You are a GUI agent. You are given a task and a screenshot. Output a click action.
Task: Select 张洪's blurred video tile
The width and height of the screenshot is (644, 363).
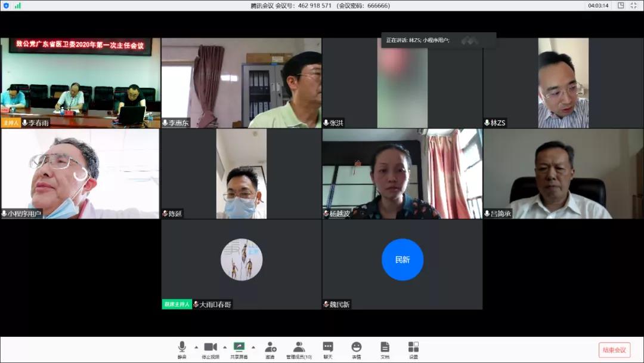(x=402, y=83)
